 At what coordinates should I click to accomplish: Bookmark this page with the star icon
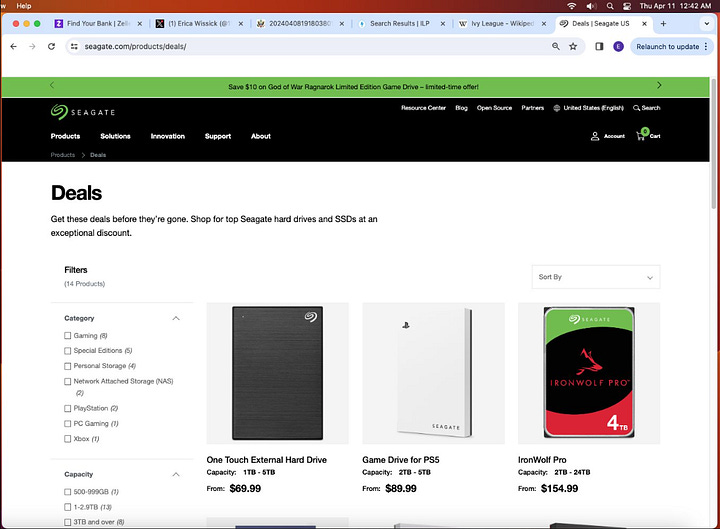pyautogui.click(x=573, y=46)
